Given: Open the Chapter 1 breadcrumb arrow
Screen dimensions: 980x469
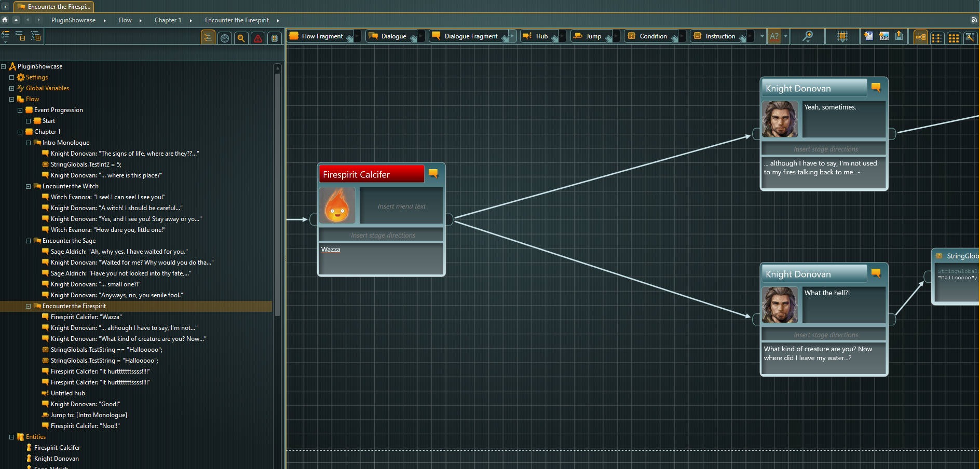Looking at the screenshot, I should click(x=191, y=20).
